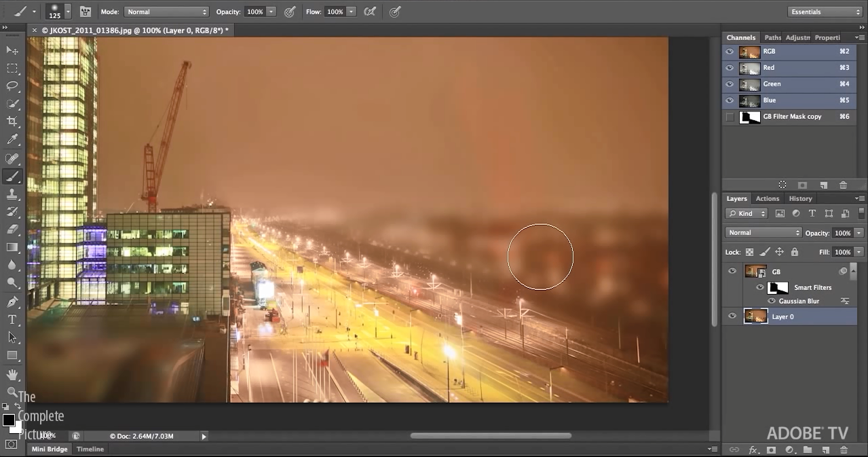Viewport: 868px width, 457px height.
Task: Create a new layer group folder
Action: [x=808, y=450]
